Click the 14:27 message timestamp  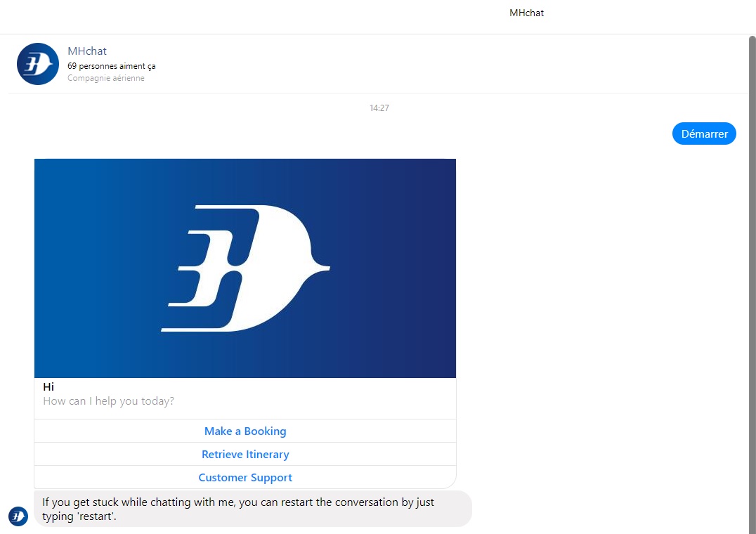tap(379, 108)
